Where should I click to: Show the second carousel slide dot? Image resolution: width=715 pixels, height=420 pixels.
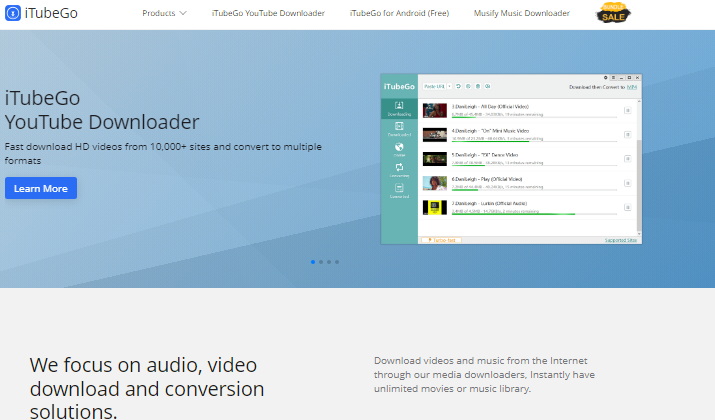pyautogui.click(x=321, y=262)
